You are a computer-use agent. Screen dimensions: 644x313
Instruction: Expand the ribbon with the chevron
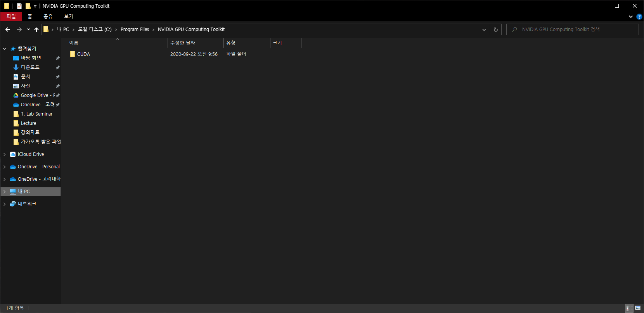click(x=630, y=17)
